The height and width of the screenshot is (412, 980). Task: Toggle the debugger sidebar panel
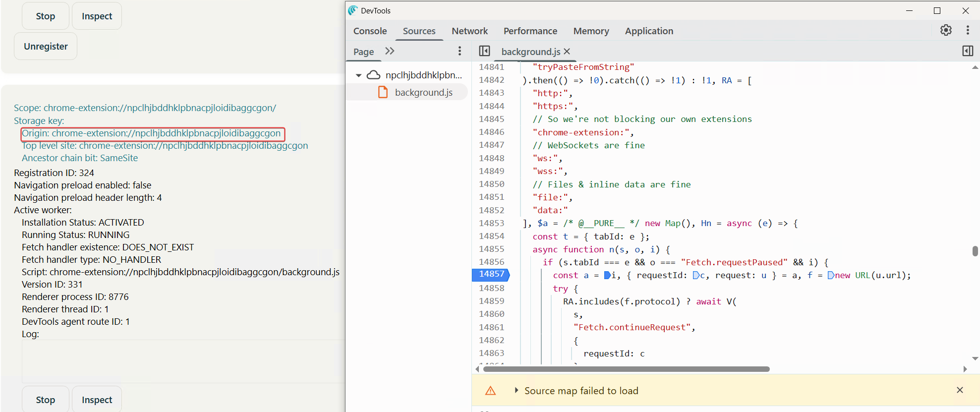point(968,51)
